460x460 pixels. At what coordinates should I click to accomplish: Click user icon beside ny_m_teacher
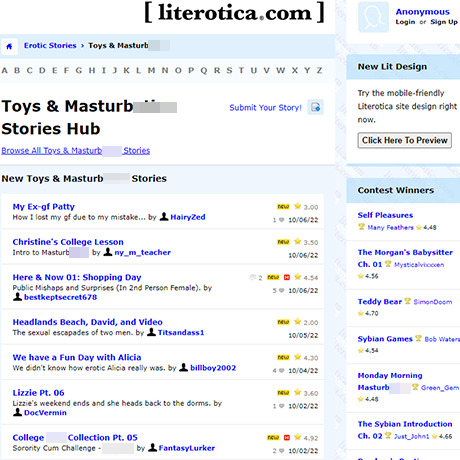point(107,252)
